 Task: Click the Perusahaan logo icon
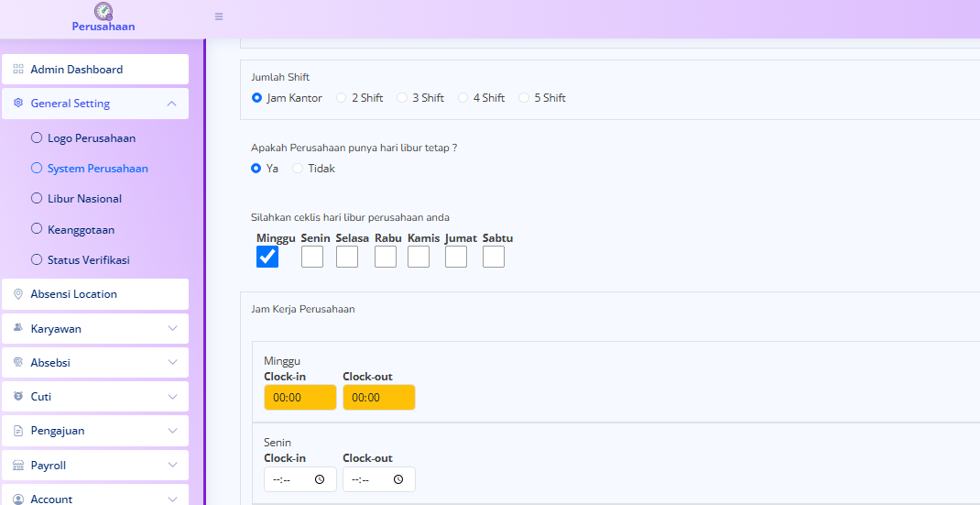pos(103,11)
